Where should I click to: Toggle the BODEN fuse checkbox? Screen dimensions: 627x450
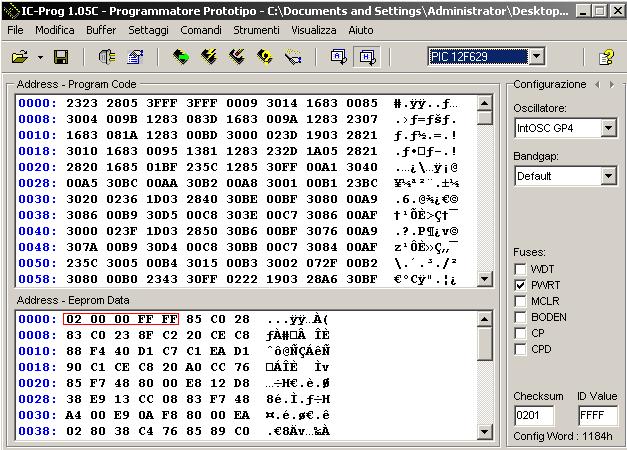click(520, 317)
